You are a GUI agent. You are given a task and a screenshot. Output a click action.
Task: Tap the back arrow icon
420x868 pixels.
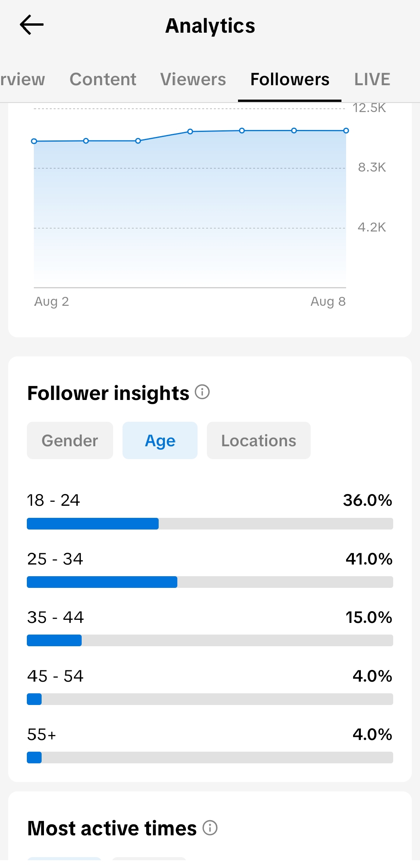(x=31, y=25)
